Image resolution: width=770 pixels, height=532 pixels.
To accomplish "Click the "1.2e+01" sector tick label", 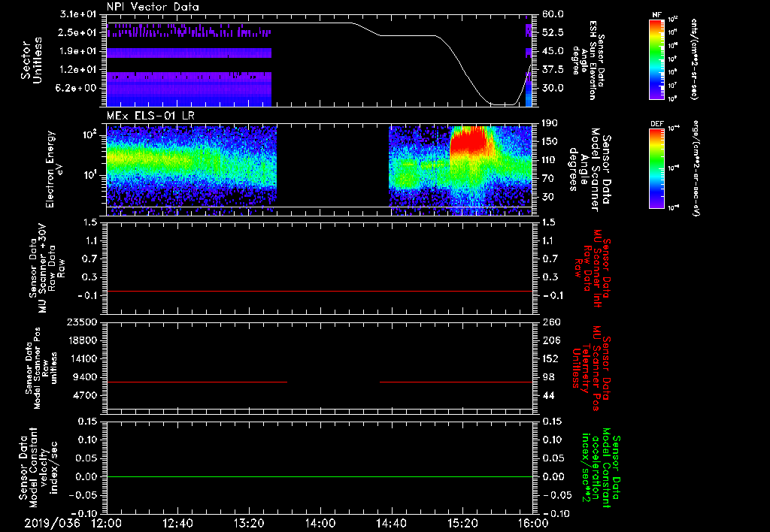I will 78,70.
